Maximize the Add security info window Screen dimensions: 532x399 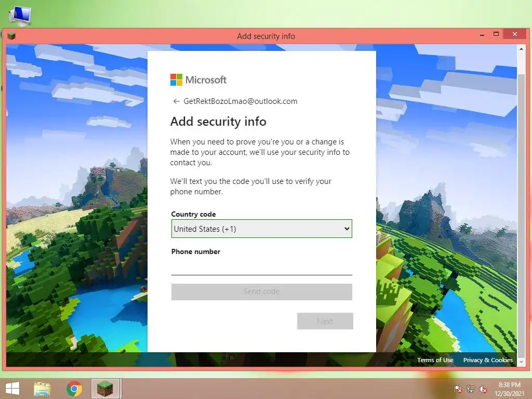[x=496, y=34]
